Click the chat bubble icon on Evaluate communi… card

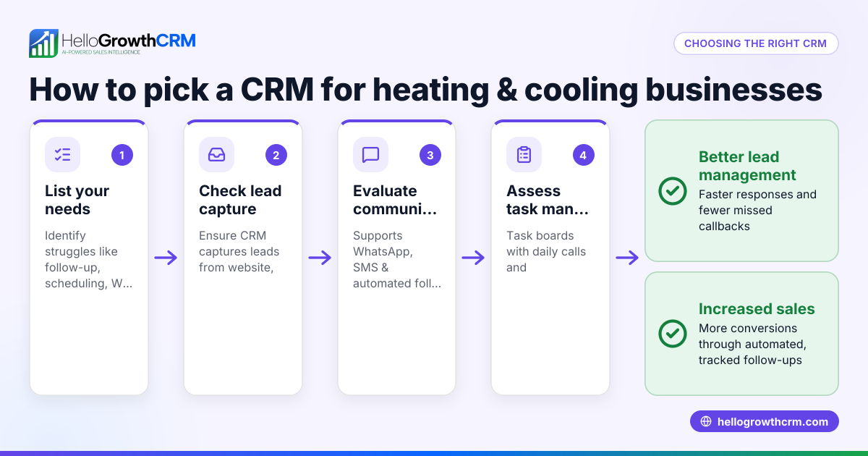[370, 155]
